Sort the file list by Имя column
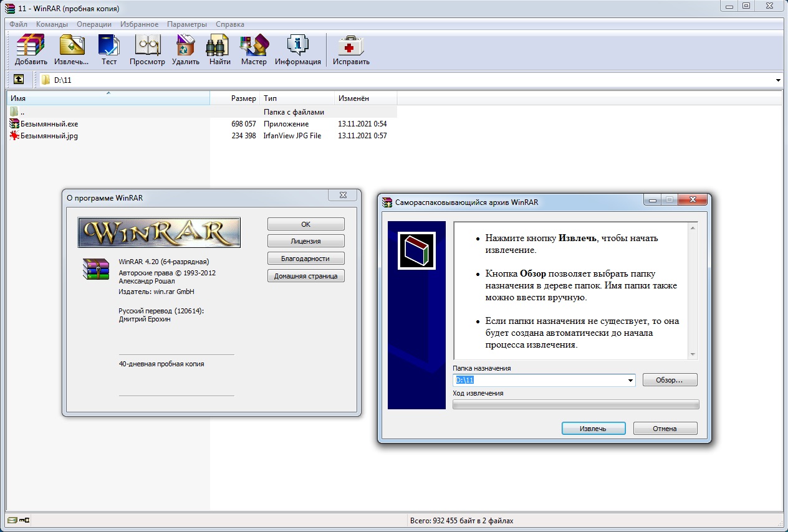Viewport: 788px width, 532px height. click(x=108, y=98)
